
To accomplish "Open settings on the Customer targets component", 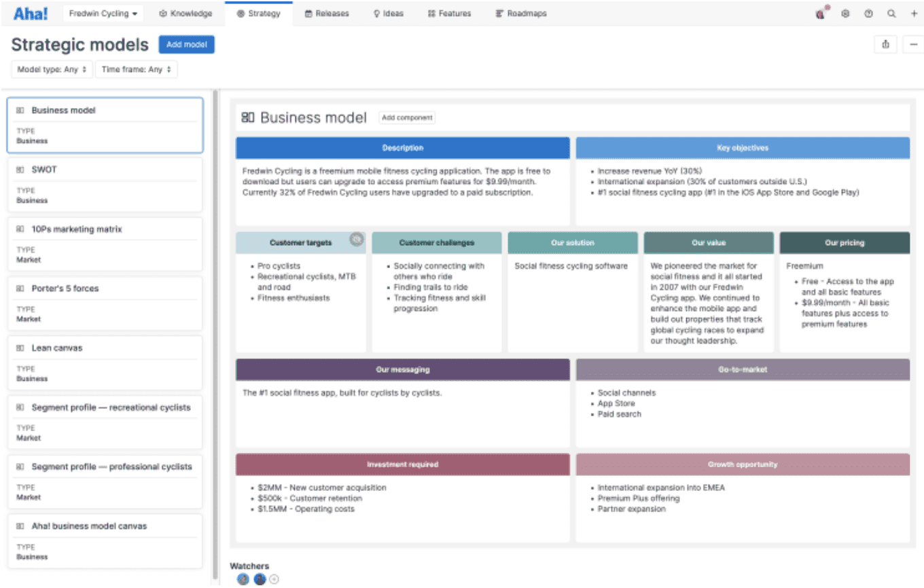I will (x=356, y=238).
